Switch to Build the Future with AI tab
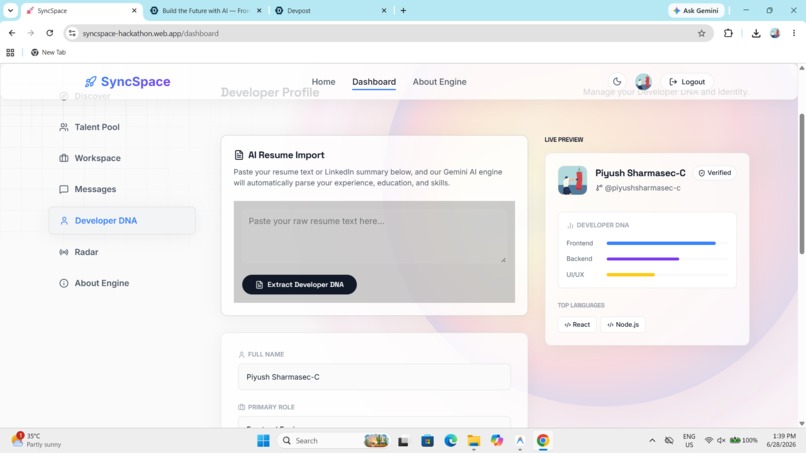 (206, 10)
